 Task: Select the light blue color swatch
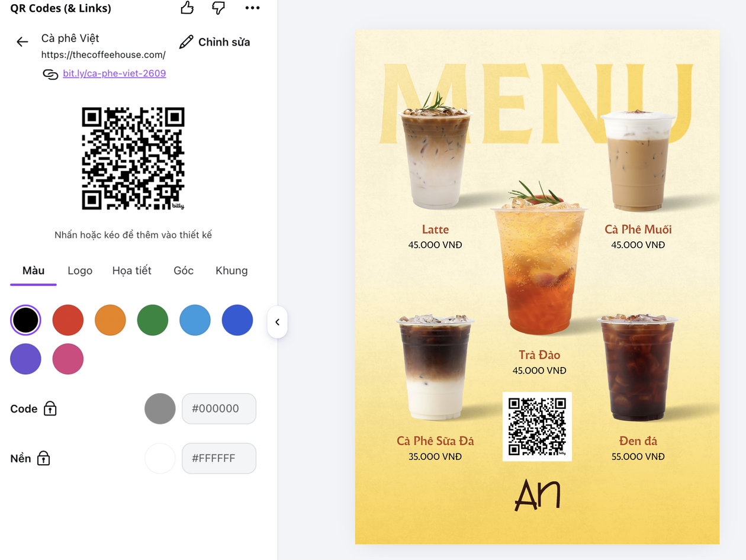tap(195, 320)
